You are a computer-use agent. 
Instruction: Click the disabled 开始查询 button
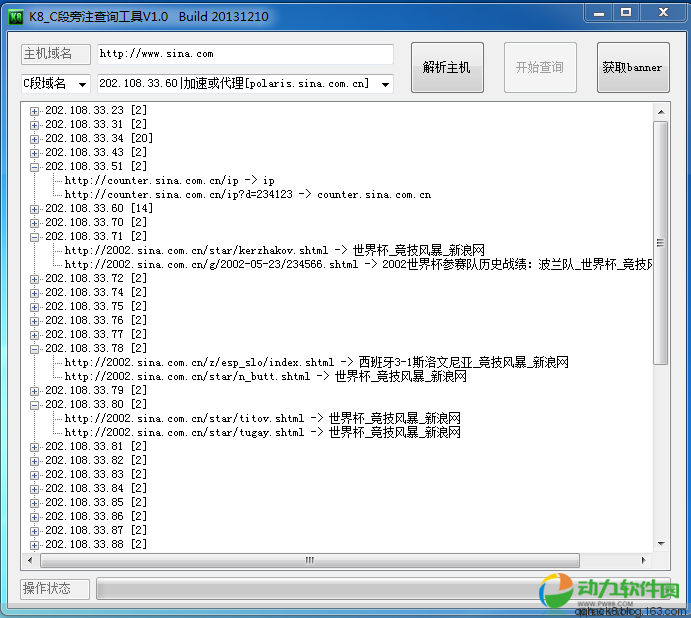(539, 68)
